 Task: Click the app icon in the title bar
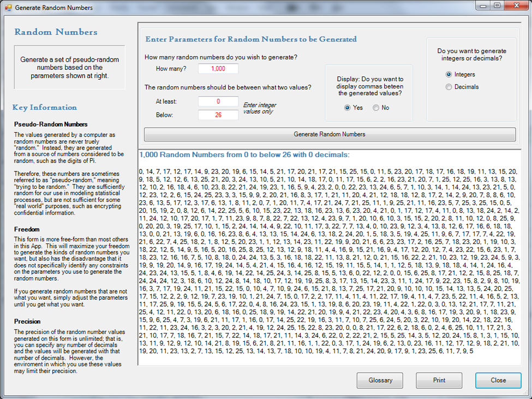tap(8, 8)
